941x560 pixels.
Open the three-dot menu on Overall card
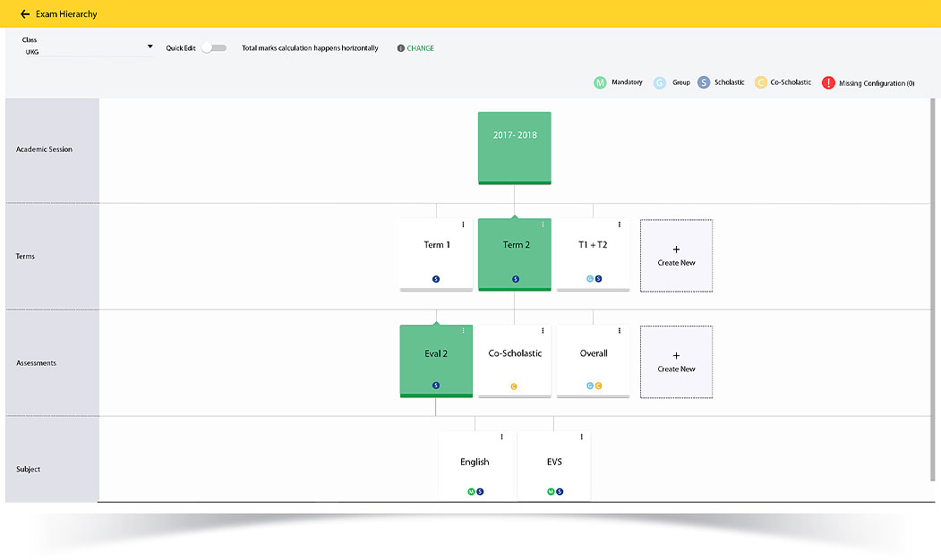click(x=620, y=331)
